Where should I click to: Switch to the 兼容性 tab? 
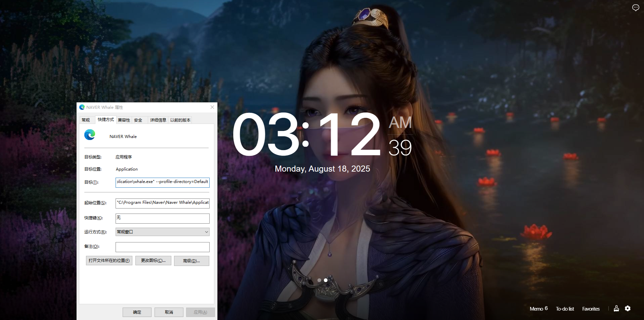[x=124, y=120]
